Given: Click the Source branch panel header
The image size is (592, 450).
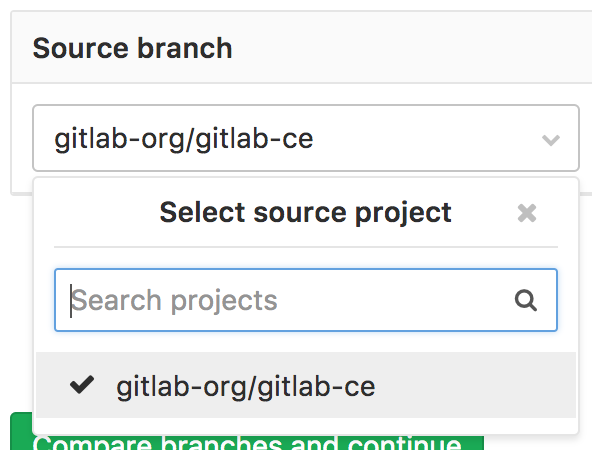Looking at the screenshot, I should (302, 47).
